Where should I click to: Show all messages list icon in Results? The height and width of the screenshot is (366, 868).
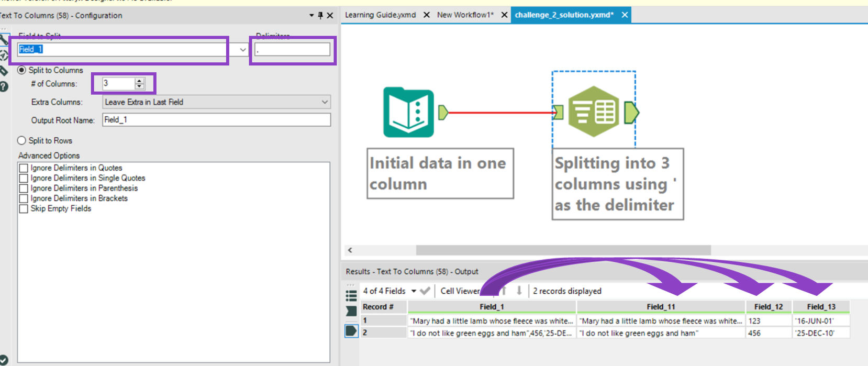[351, 295]
